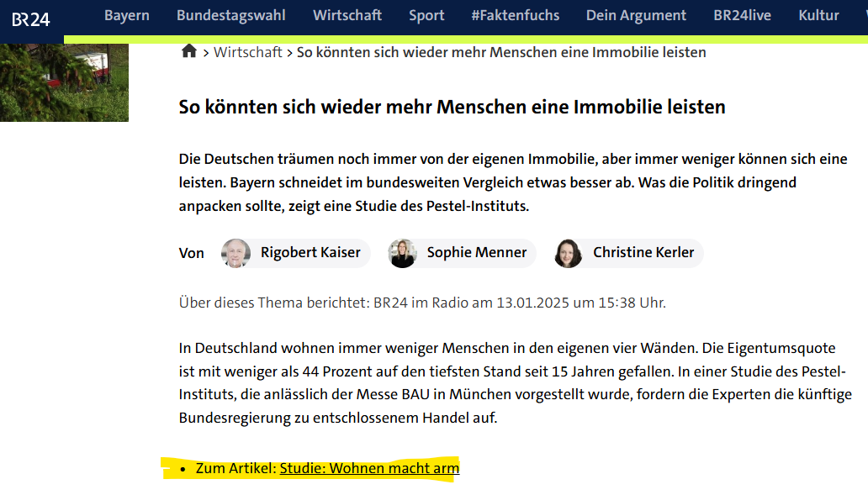868x495 pixels.
Task: Open 'Studie: Wohnen macht arm' article link
Action: (369, 468)
